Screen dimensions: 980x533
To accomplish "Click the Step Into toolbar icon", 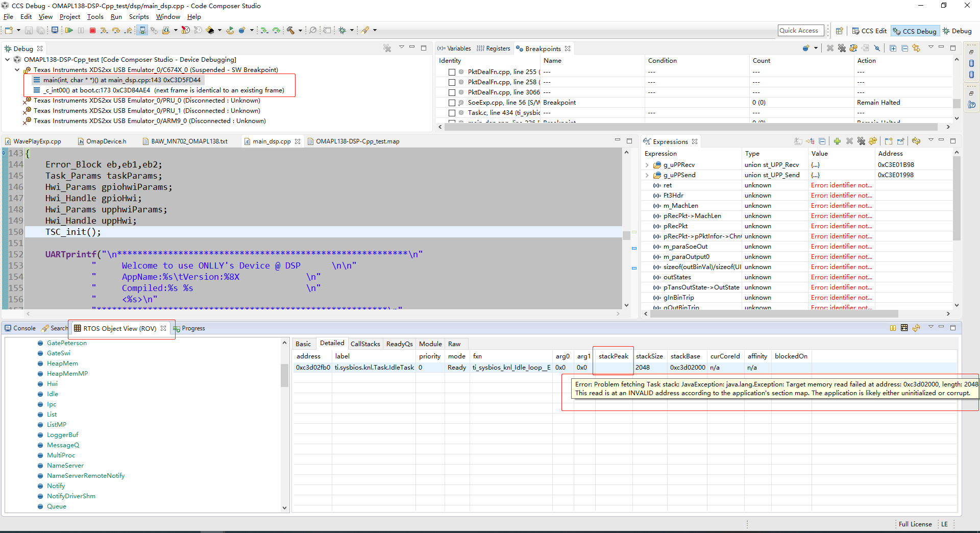I will point(104,31).
